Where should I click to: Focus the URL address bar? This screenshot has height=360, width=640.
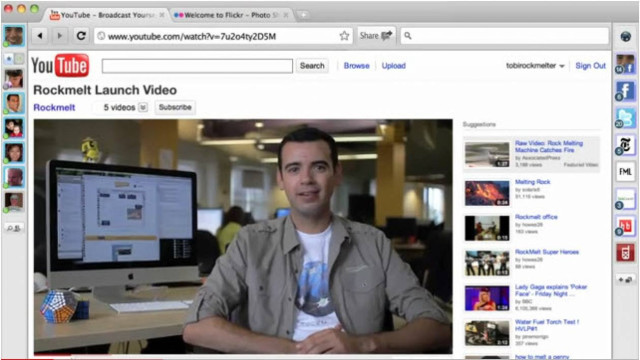click(223, 36)
